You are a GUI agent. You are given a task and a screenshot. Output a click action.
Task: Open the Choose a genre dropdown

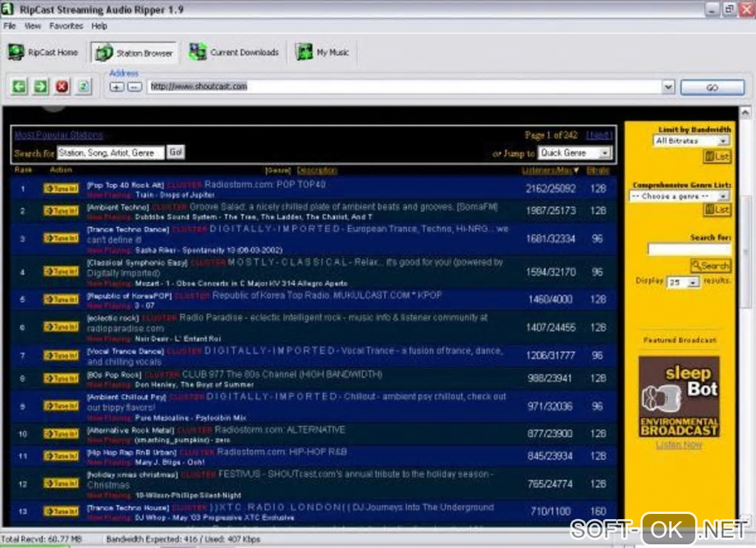coord(678,196)
